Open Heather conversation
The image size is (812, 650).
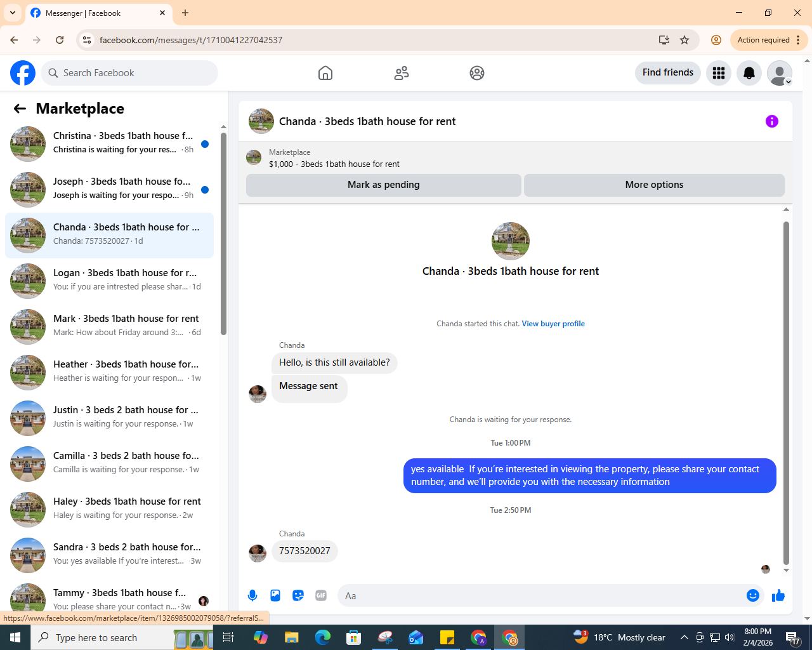point(109,373)
